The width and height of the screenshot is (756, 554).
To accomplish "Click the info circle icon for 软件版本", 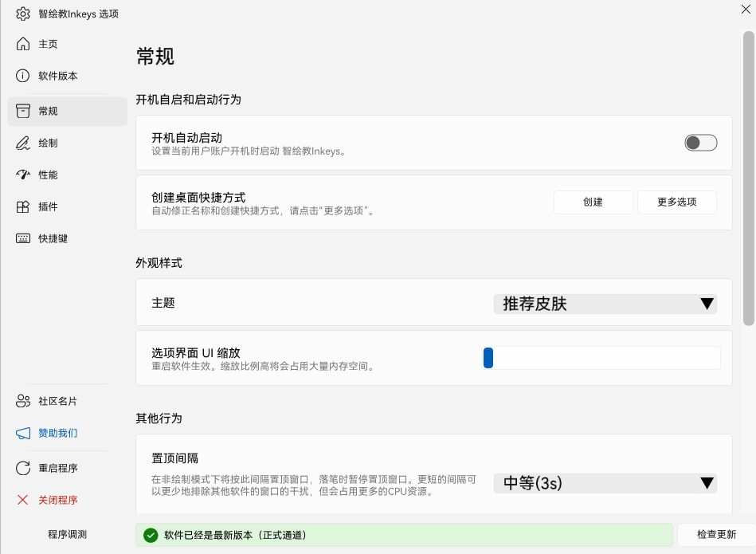I will (22, 76).
